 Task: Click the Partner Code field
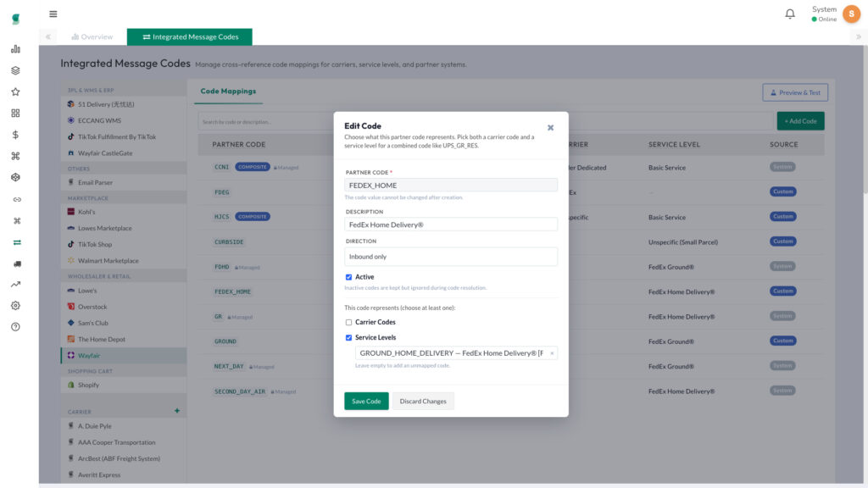pyautogui.click(x=451, y=186)
